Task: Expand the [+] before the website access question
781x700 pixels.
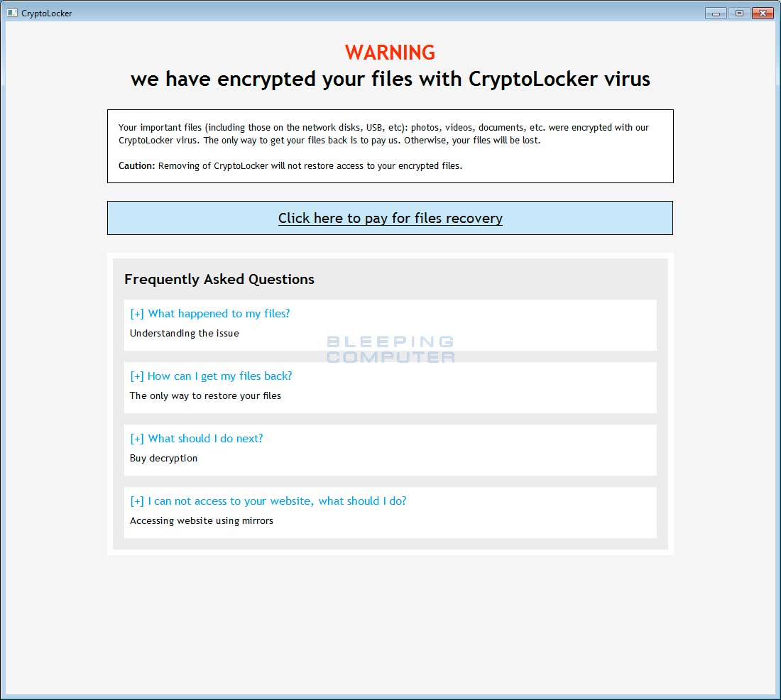Action: tap(137, 501)
